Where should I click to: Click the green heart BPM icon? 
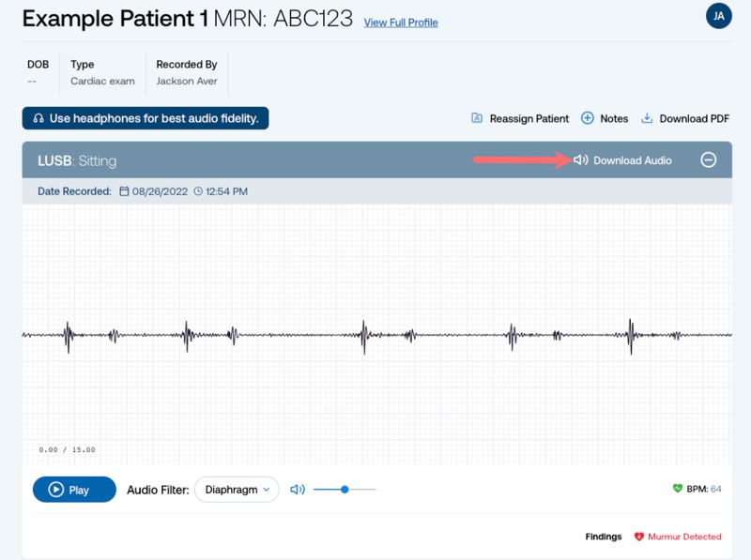pyautogui.click(x=677, y=488)
